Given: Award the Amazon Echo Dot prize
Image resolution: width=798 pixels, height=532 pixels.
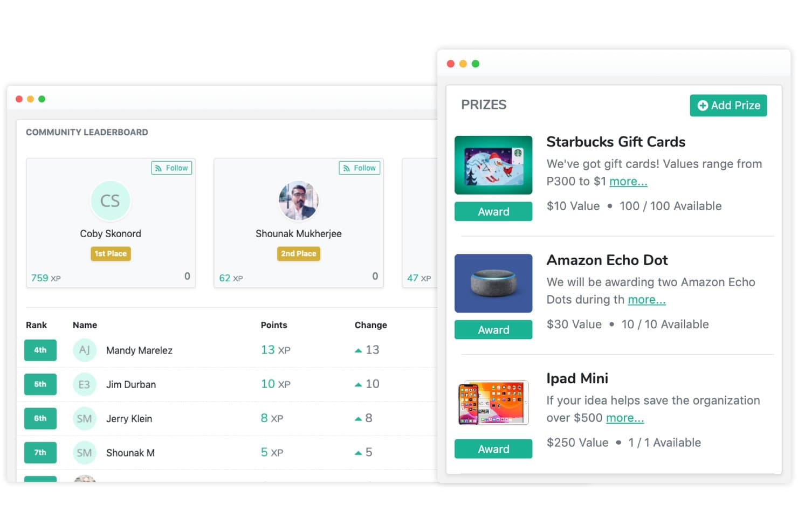Looking at the screenshot, I should pyautogui.click(x=493, y=330).
